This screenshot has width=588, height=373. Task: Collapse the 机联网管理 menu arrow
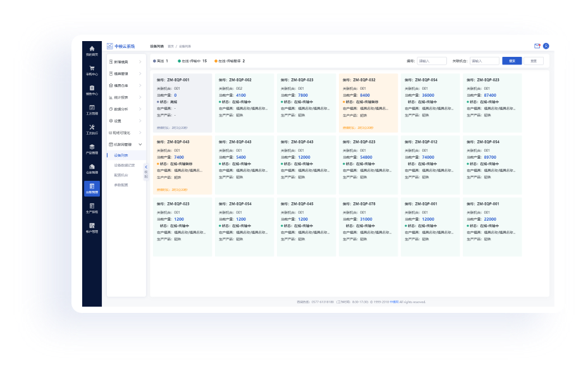click(140, 144)
